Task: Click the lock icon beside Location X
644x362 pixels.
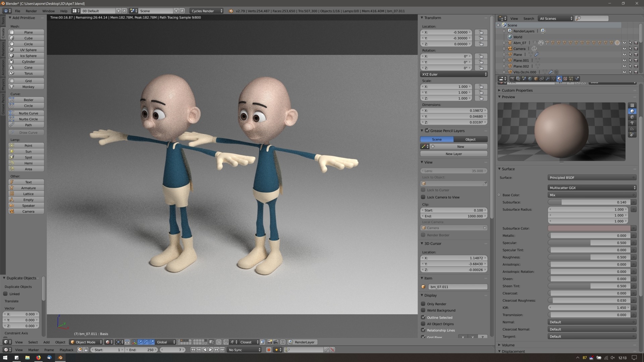Action: (x=481, y=32)
